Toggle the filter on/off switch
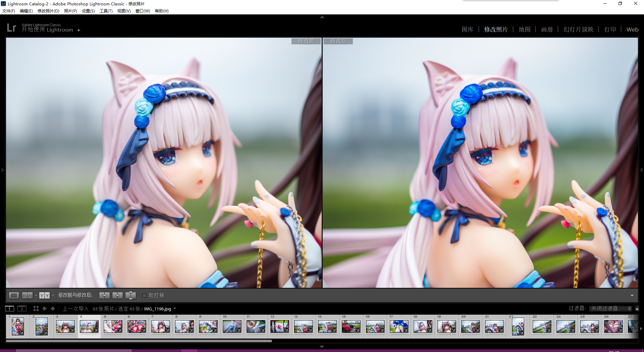This screenshot has width=644, height=352. pyautogui.click(x=637, y=308)
